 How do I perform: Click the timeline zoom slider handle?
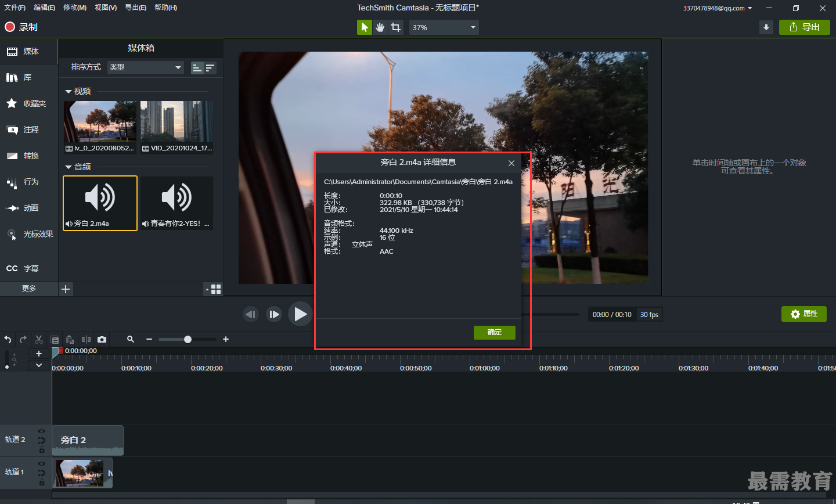(x=188, y=339)
